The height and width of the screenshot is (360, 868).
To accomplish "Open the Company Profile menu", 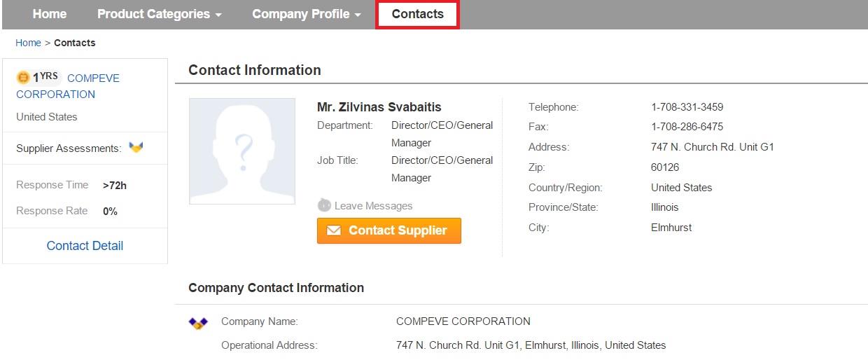I will click(307, 14).
